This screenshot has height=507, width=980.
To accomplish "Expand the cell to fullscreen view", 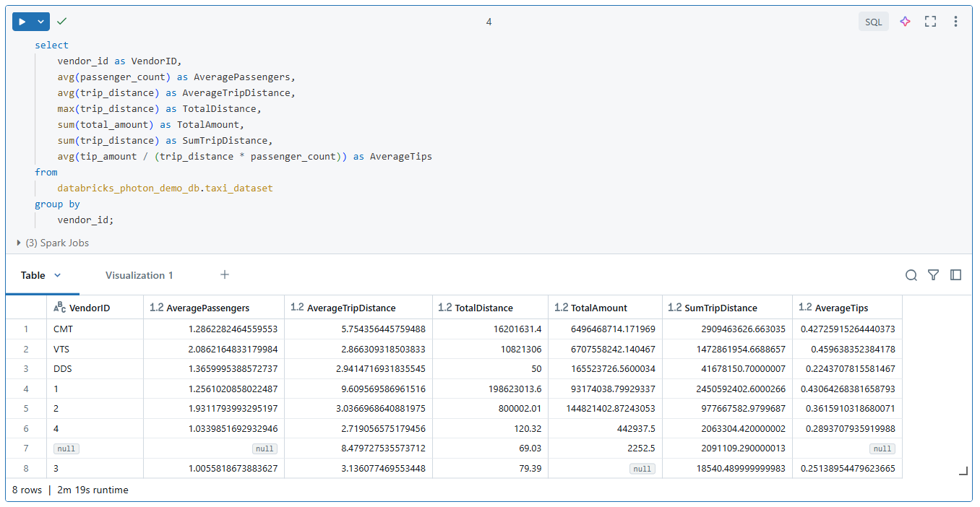I will [930, 21].
